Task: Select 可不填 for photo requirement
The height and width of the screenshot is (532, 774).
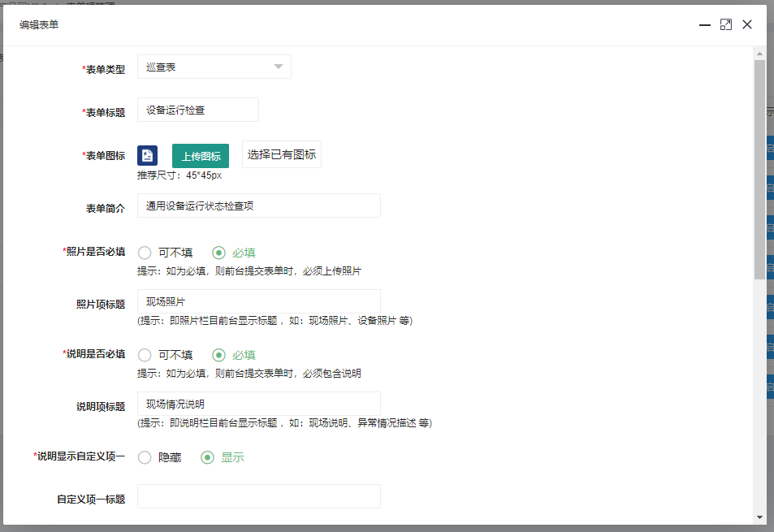Action: click(x=145, y=253)
